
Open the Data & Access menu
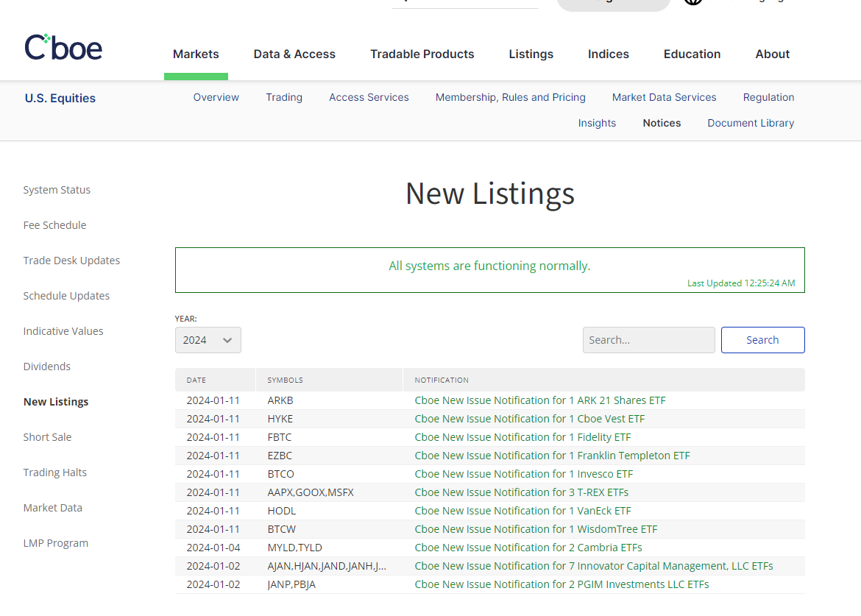[294, 54]
